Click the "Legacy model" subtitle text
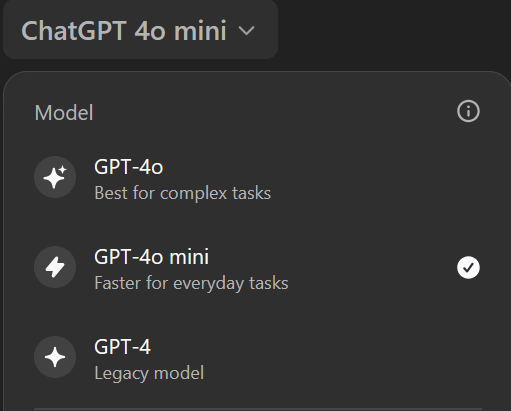The image size is (511, 411). tap(149, 373)
